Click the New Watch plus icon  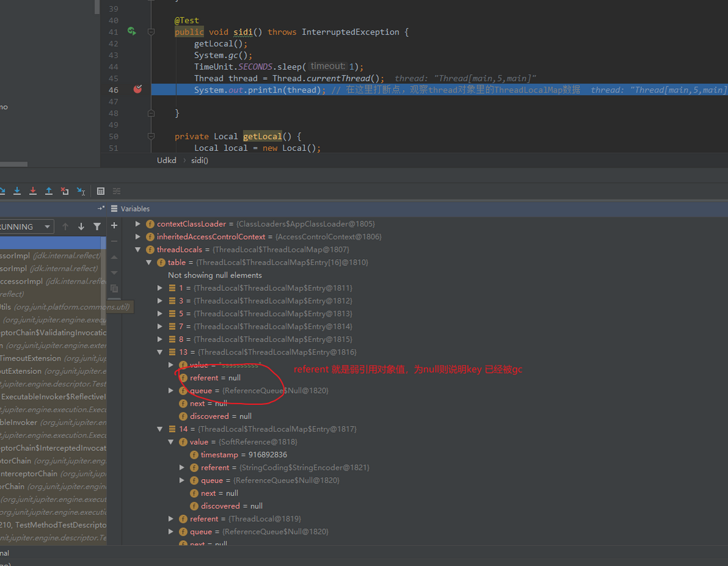[114, 225]
